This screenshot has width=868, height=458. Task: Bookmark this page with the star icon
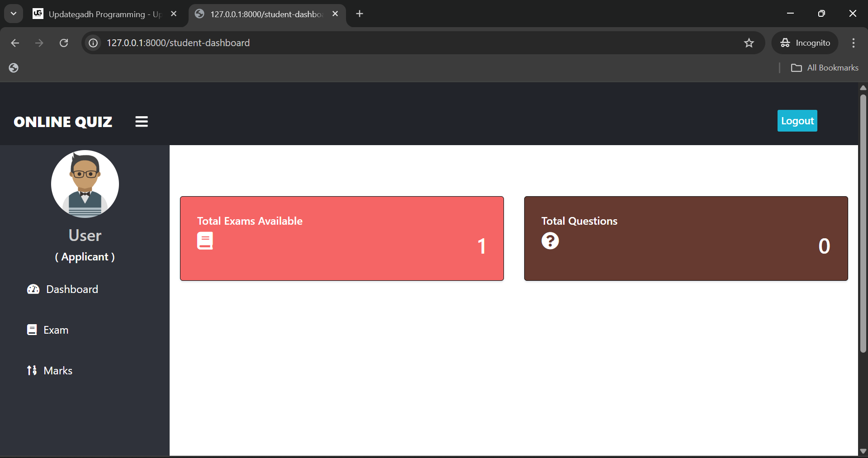point(749,43)
